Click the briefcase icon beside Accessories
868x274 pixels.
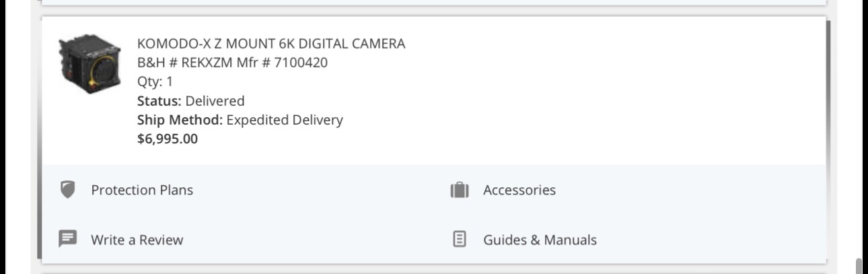459,191
